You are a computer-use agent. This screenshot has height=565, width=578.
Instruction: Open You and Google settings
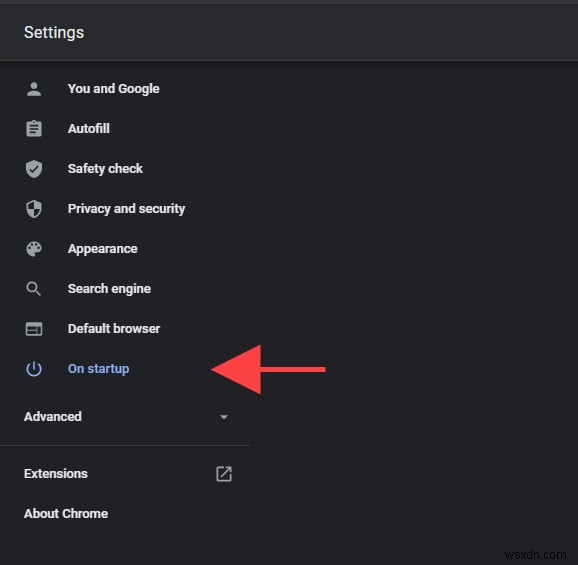[114, 89]
